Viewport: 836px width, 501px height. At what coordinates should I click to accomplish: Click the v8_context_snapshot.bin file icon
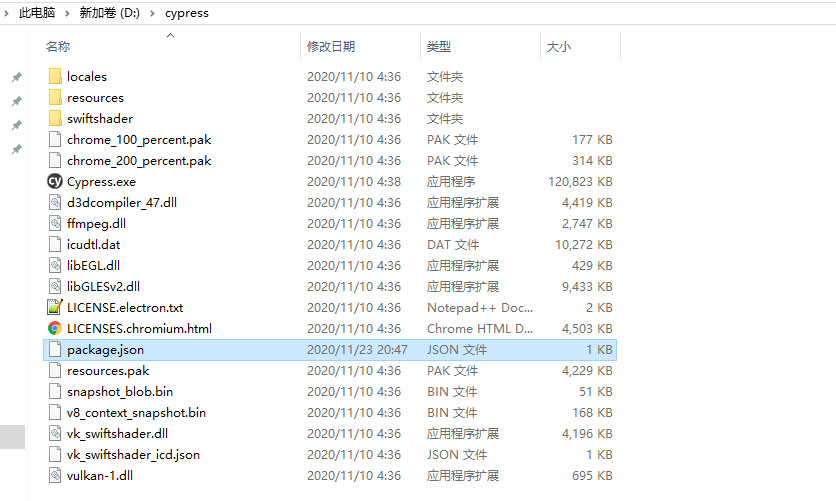[55, 412]
